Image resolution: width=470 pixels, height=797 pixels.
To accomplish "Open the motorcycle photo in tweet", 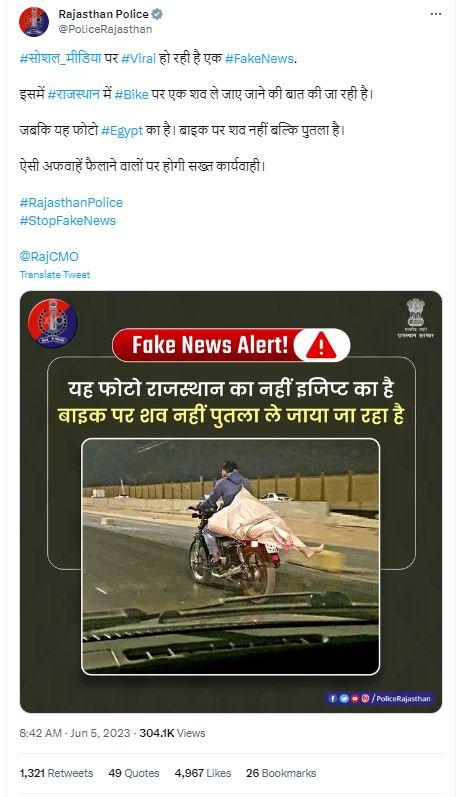I will 231,557.
